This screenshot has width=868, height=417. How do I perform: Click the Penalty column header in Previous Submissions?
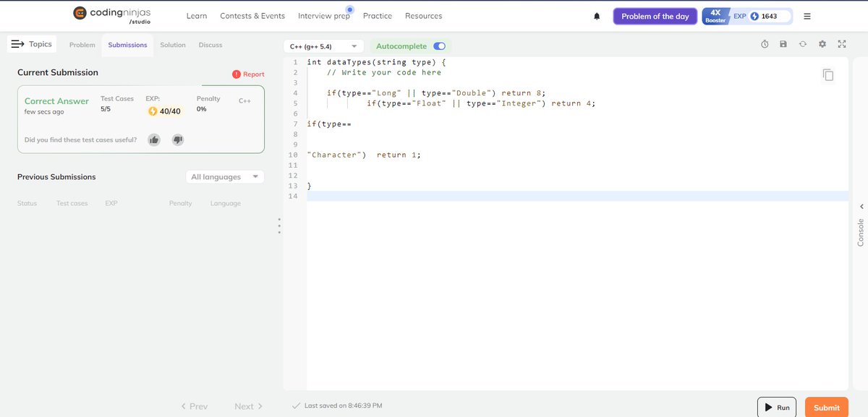point(181,203)
